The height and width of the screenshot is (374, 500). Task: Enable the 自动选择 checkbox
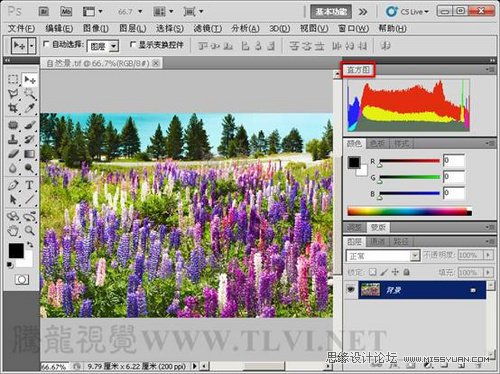46,44
